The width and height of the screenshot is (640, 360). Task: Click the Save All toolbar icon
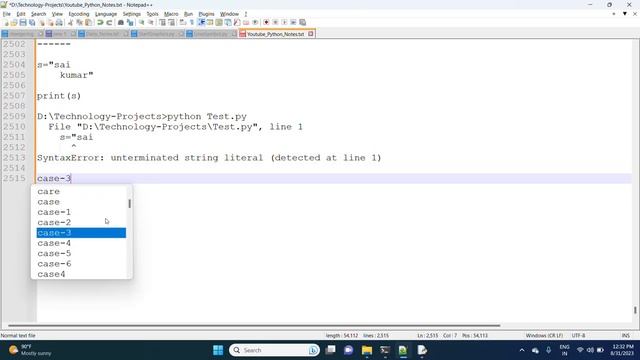click(32, 22)
